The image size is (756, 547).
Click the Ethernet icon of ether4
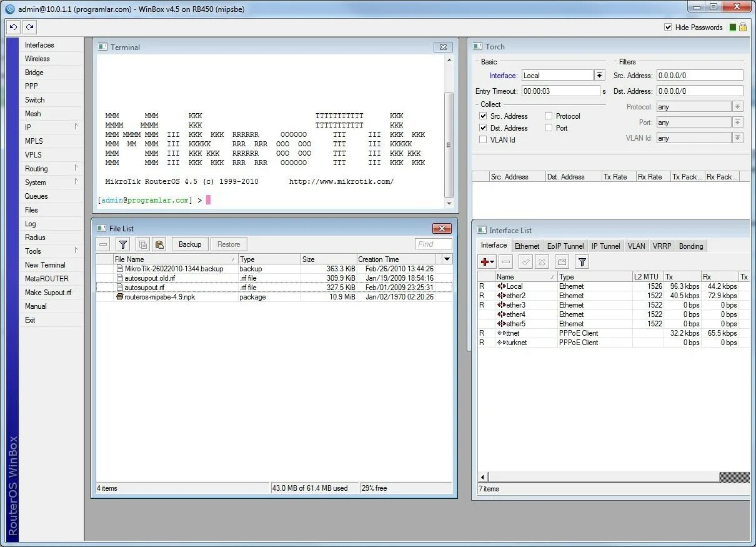point(502,314)
